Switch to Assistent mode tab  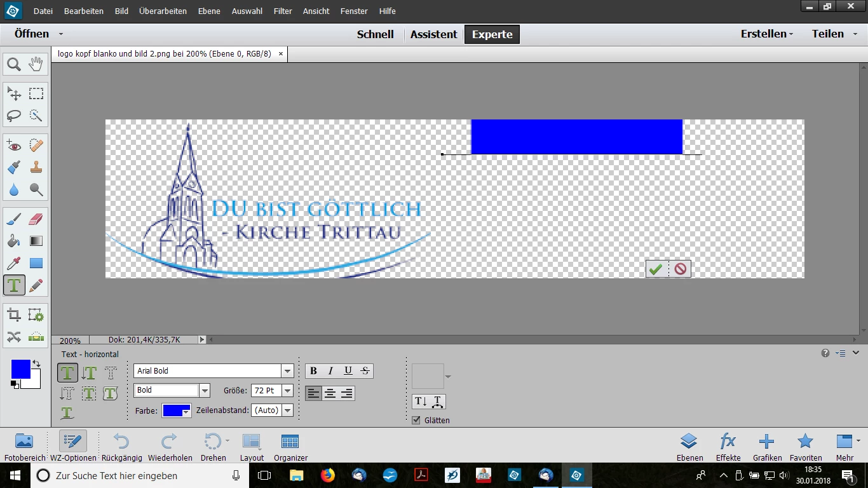(433, 34)
